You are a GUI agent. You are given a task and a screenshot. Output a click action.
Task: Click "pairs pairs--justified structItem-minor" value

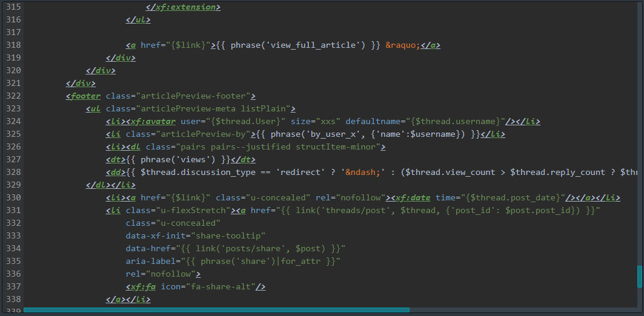point(278,147)
